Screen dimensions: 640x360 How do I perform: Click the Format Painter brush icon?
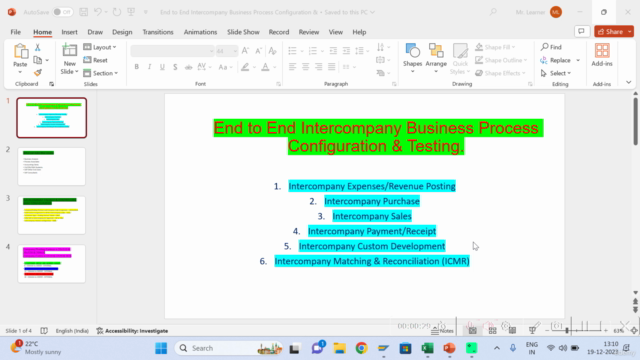38,73
